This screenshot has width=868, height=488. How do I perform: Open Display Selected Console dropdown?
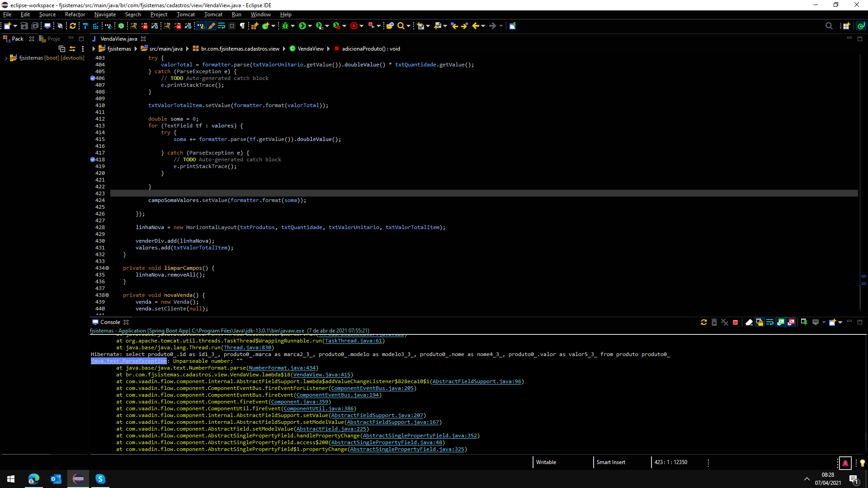click(x=824, y=322)
